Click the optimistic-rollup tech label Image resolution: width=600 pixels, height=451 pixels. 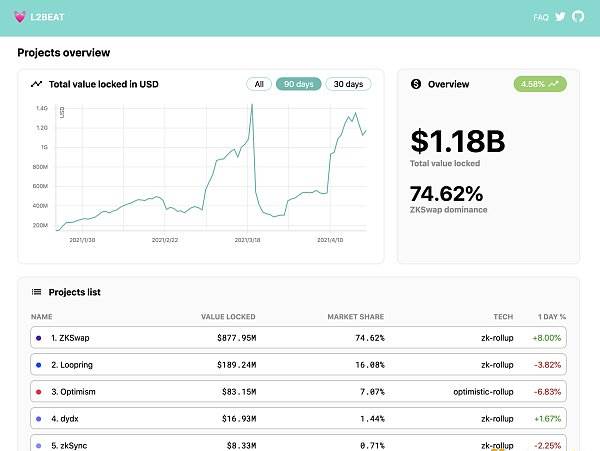(483, 392)
